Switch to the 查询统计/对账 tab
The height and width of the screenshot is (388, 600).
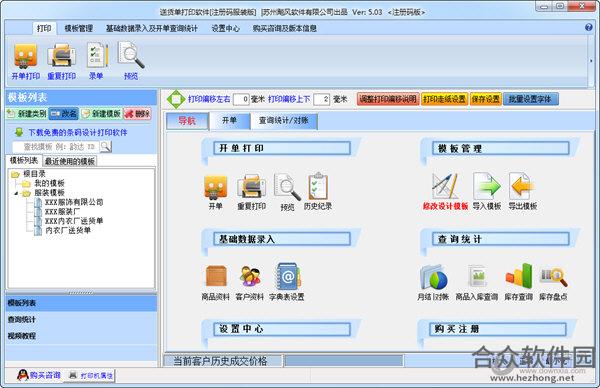click(284, 121)
